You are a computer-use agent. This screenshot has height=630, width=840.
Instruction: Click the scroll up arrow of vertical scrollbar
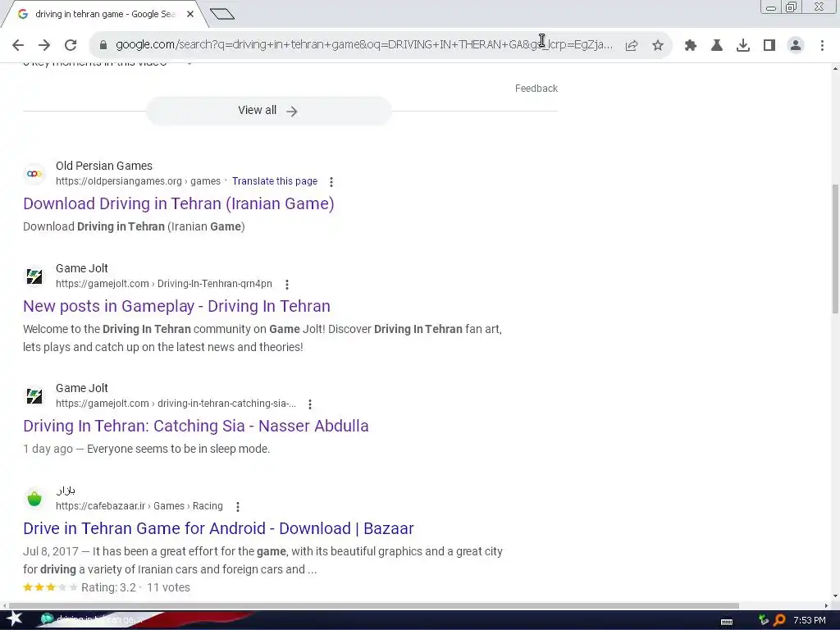point(835,69)
